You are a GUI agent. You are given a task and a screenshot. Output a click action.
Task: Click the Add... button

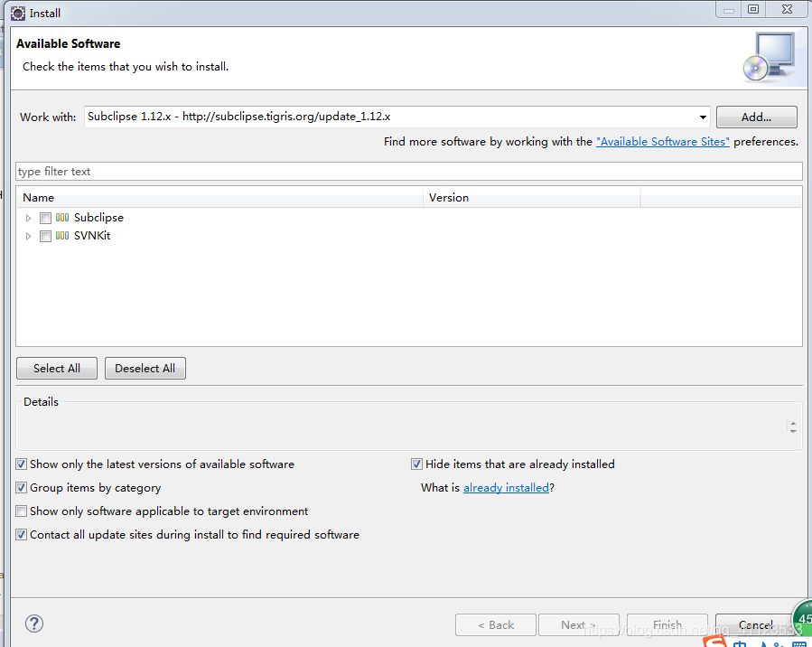click(756, 117)
